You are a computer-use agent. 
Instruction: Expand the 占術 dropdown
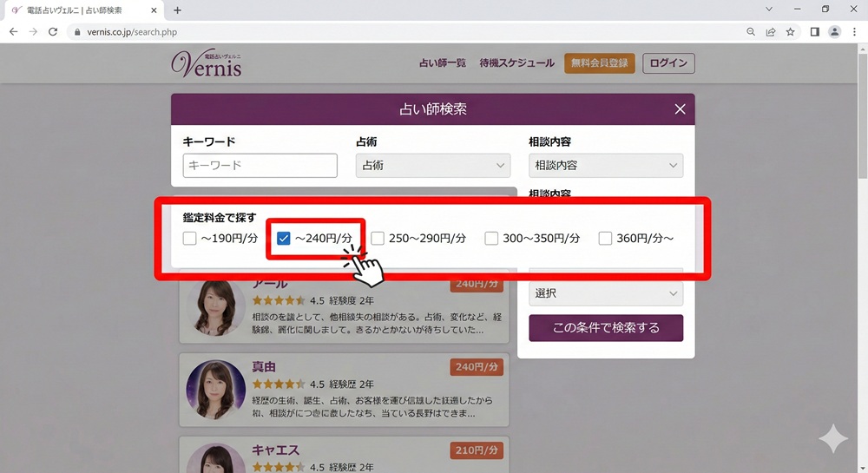pos(432,166)
